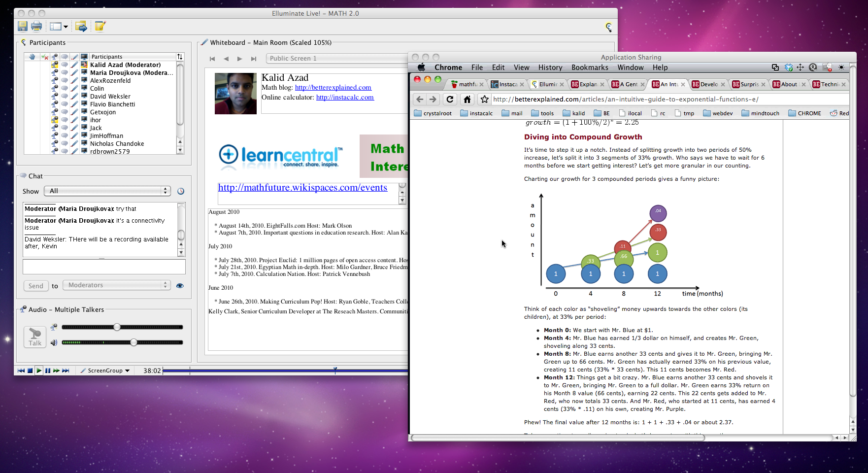The image size is (868, 473).
Task: Open the folder-with-arrow file transfer icon
Action: (x=81, y=27)
